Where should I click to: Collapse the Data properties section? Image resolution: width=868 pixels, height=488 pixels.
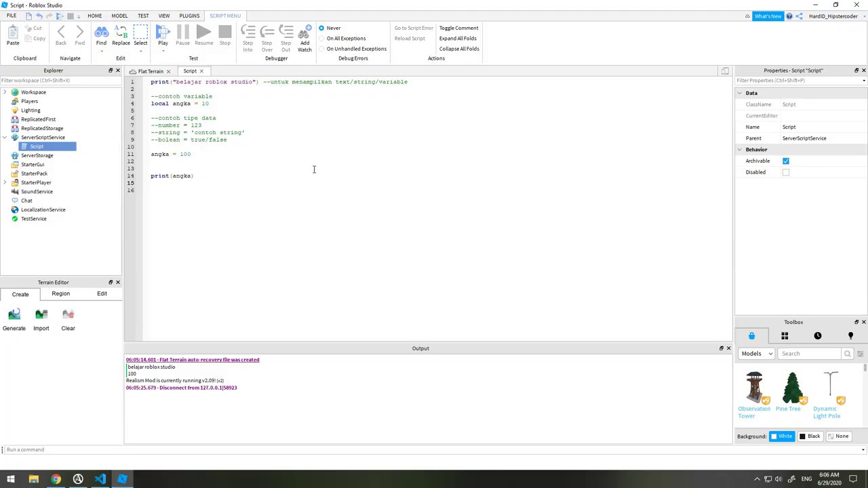740,93
